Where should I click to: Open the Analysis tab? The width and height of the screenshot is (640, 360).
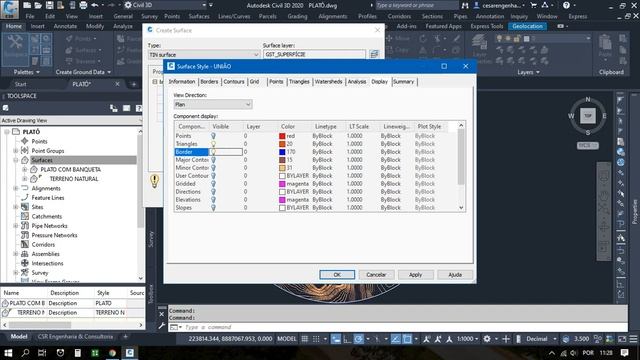tap(357, 82)
